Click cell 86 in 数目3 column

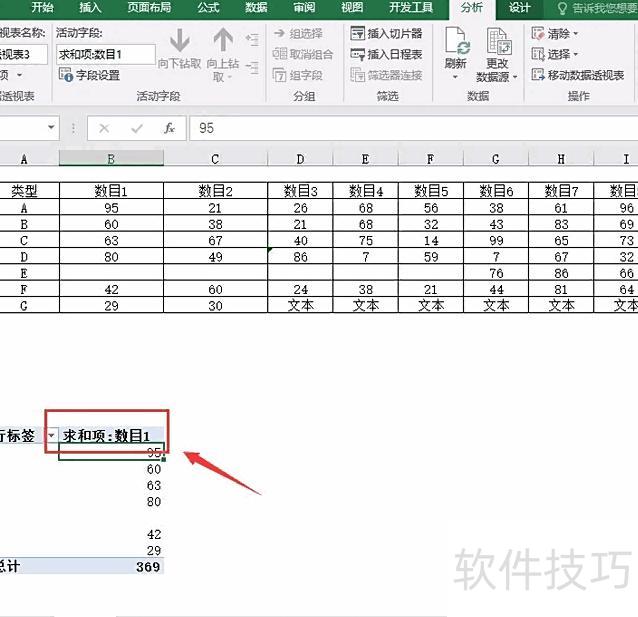[x=300, y=257]
